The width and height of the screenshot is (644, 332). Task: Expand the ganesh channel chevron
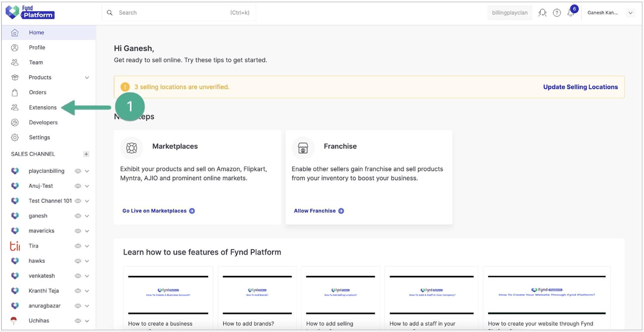(x=87, y=216)
